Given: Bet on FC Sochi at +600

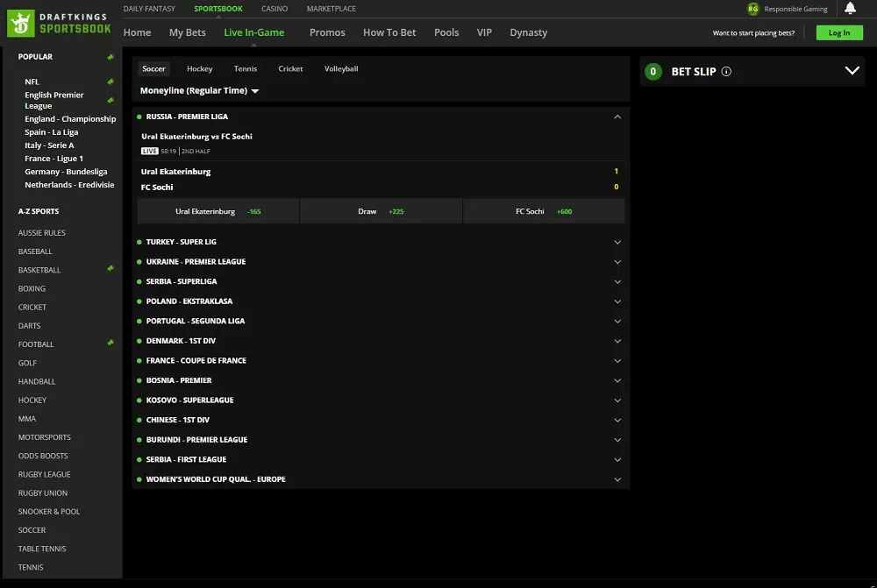Looking at the screenshot, I should (544, 211).
